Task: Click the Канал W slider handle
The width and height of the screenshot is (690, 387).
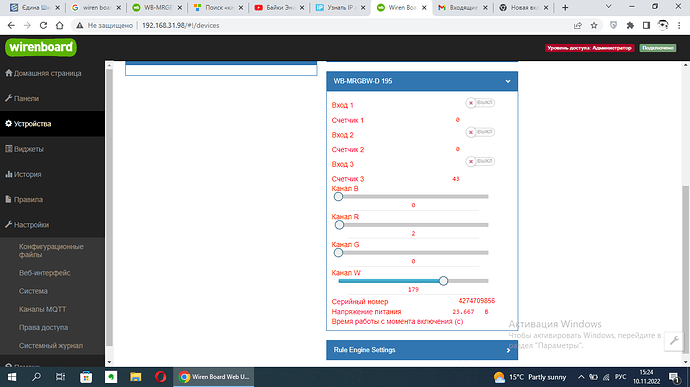Action: (x=443, y=281)
